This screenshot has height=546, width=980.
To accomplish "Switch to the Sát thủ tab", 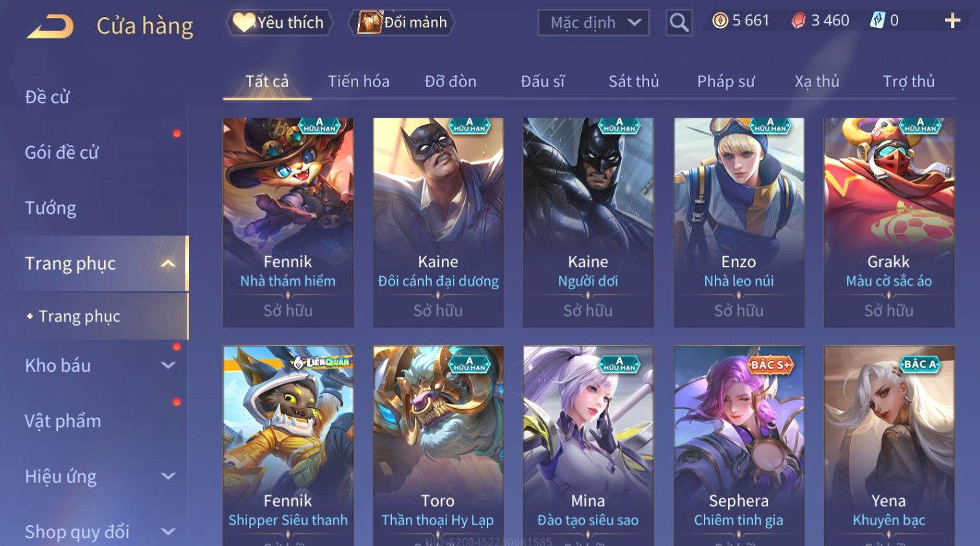I will pos(634,81).
